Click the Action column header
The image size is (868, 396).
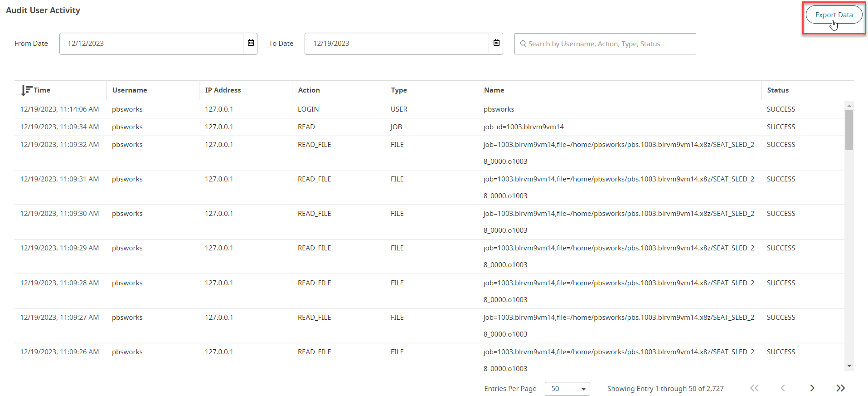click(309, 90)
